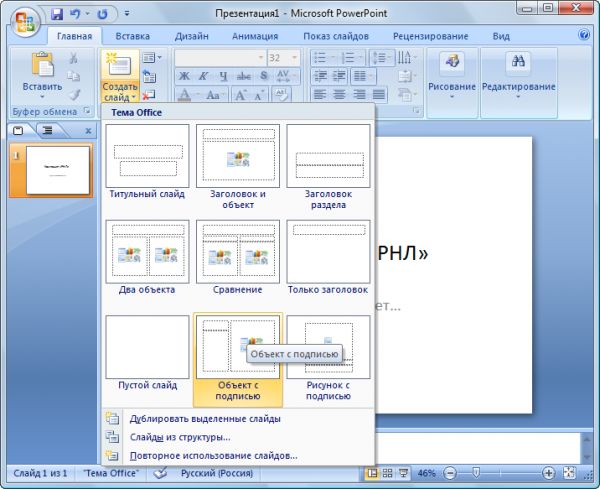Open the Буфер обмена dialog launcher
600x489 pixels.
point(88,111)
